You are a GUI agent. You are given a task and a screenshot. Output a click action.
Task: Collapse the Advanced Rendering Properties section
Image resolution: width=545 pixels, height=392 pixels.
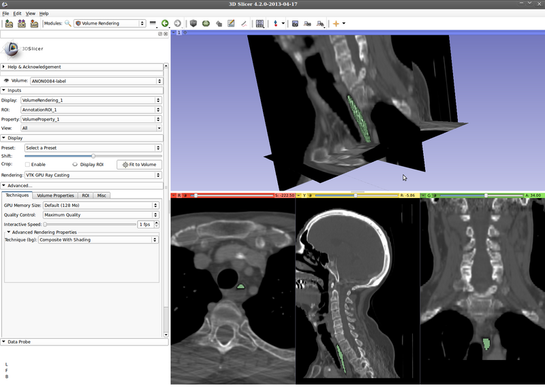8,232
